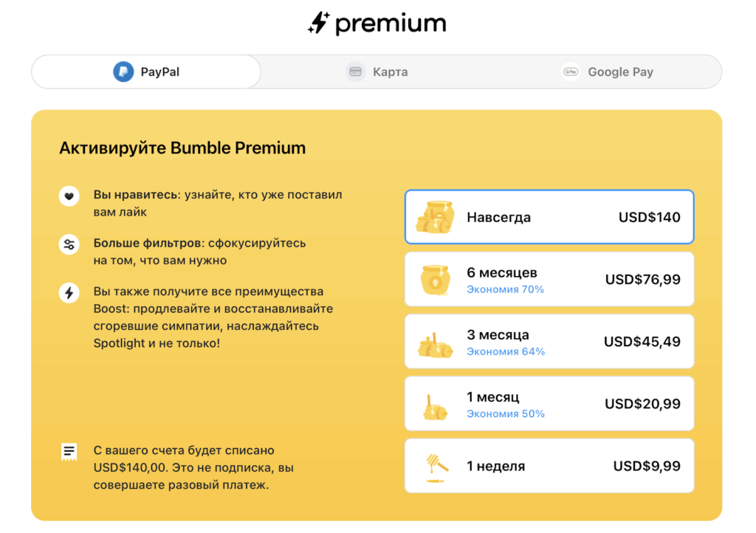Image resolution: width=756 pixels, height=533 pixels.
Task: Click the large honeypot icon for Навсегда
Action: tap(435, 216)
